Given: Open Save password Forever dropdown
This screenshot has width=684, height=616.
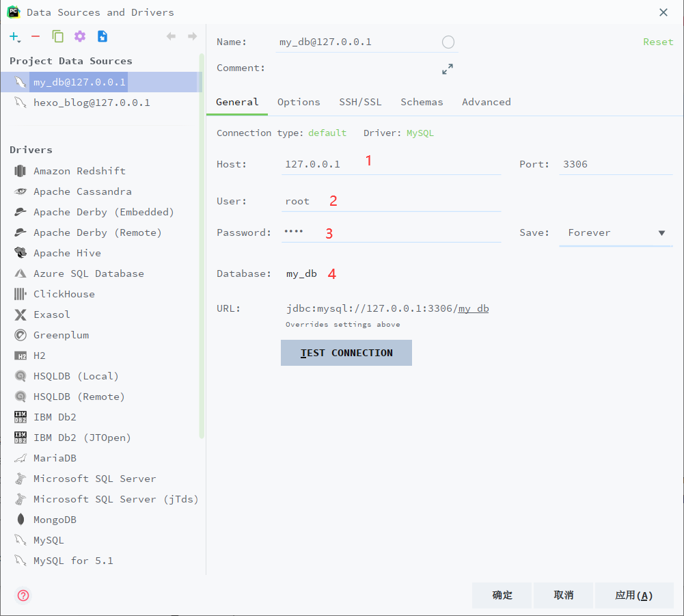Looking at the screenshot, I should tap(616, 232).
